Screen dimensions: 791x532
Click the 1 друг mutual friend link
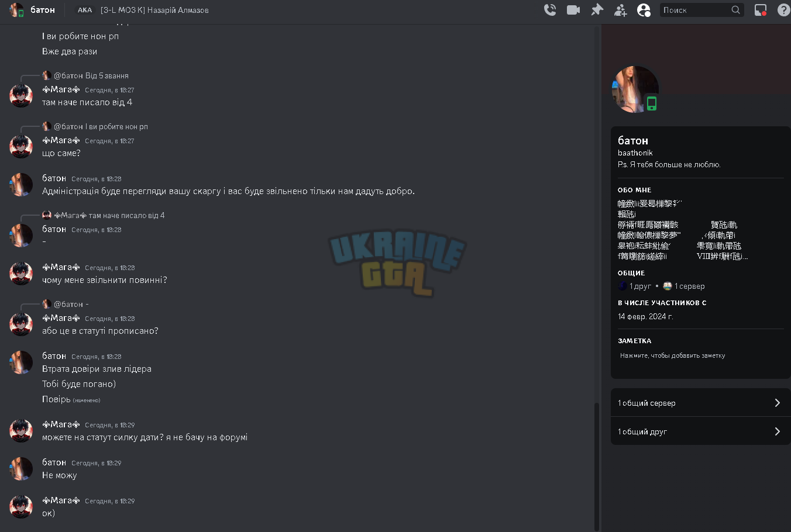(x=635, y=286)
